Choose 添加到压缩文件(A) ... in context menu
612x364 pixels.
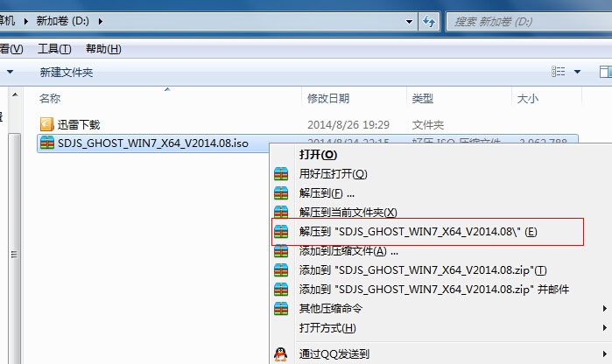348,251
